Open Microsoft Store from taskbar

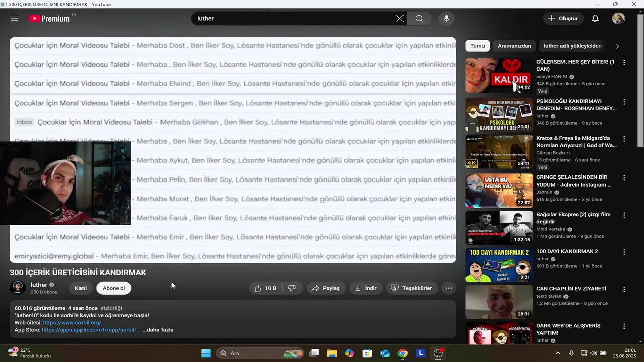(367, 353)
